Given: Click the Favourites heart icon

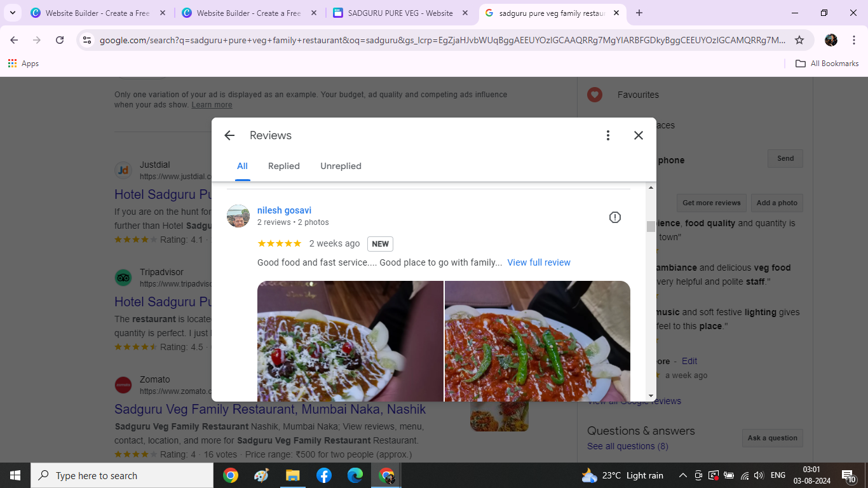Looking at the screenshot, I should pos(595,95).
